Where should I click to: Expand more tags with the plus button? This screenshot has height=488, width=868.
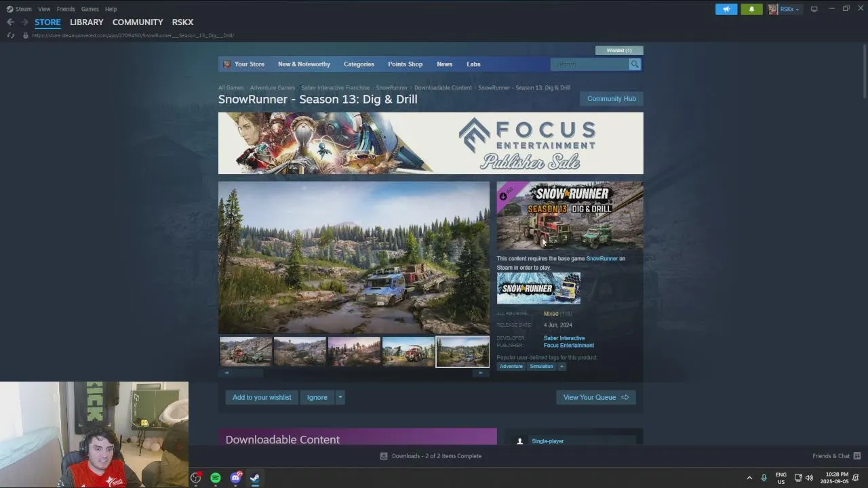click(561, 367)
